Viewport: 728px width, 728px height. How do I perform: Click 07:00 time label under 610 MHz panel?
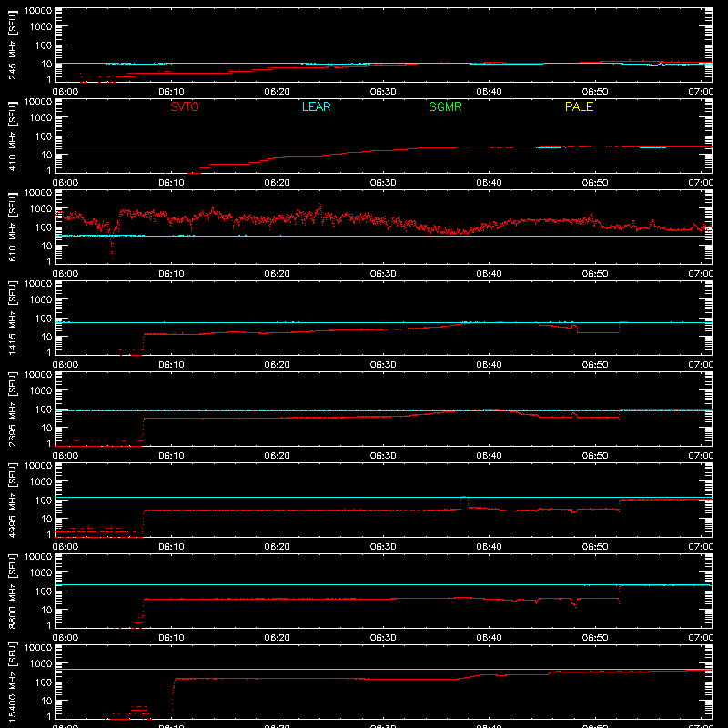click(701, 274)
